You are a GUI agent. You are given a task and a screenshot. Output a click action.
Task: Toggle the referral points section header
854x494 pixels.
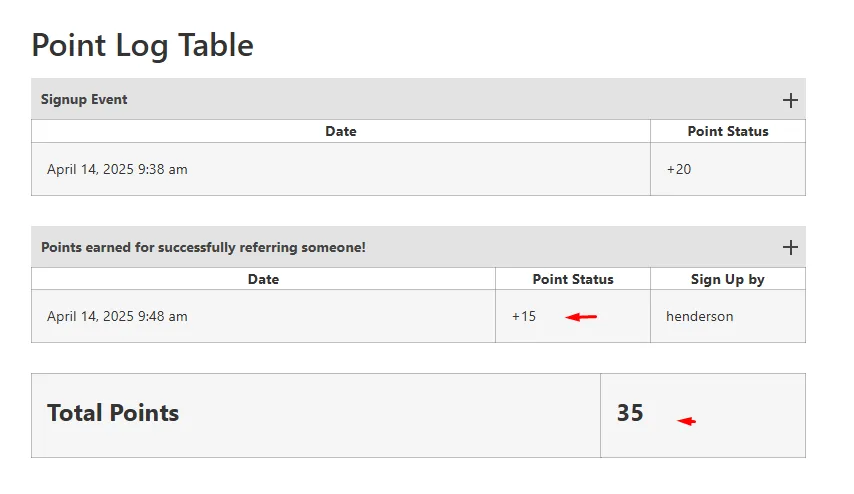418,247
